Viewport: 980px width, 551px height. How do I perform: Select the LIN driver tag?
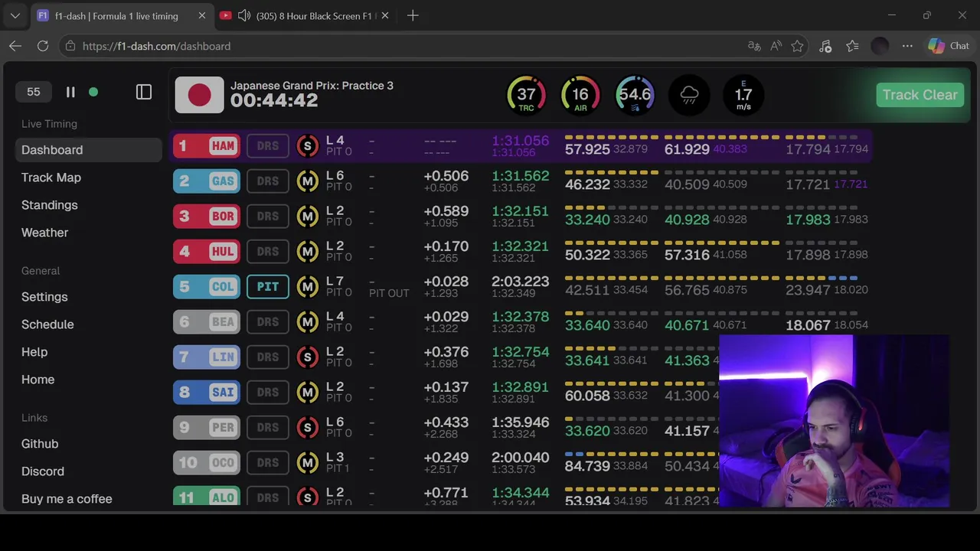coord(207,357)
